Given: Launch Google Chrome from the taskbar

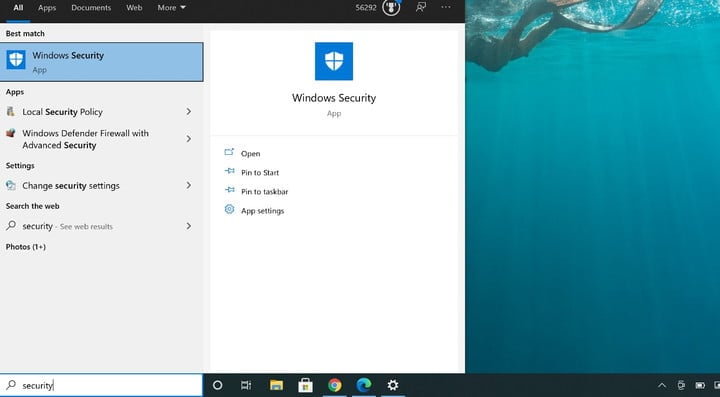Looking at the screenshot, I should tap(335, 385).
